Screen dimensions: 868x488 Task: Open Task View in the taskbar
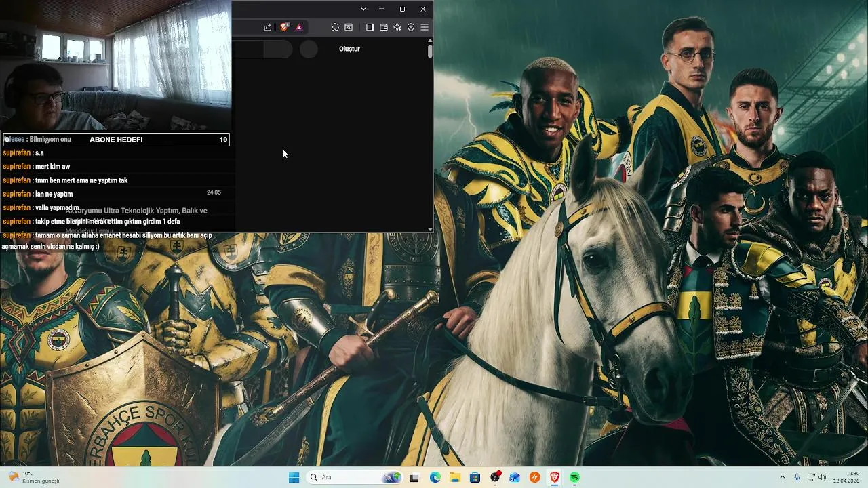(414, 477)
